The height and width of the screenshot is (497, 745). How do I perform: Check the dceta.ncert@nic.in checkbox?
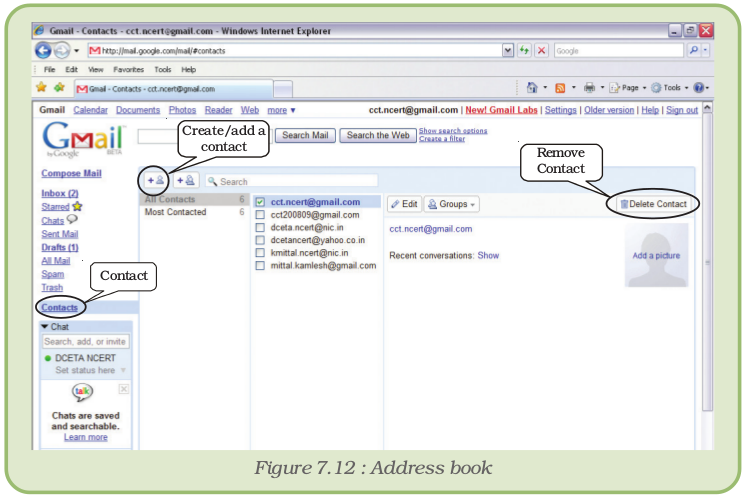260,228
